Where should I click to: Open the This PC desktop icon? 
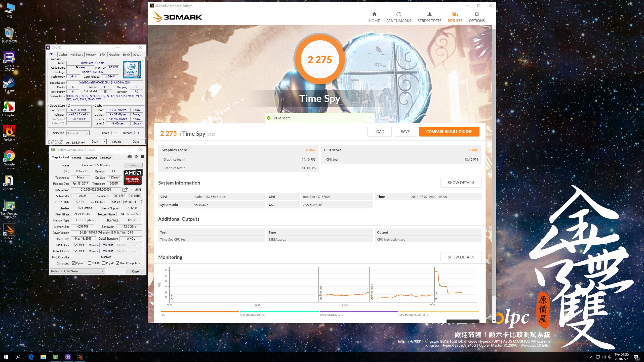(x=9, y=11)
